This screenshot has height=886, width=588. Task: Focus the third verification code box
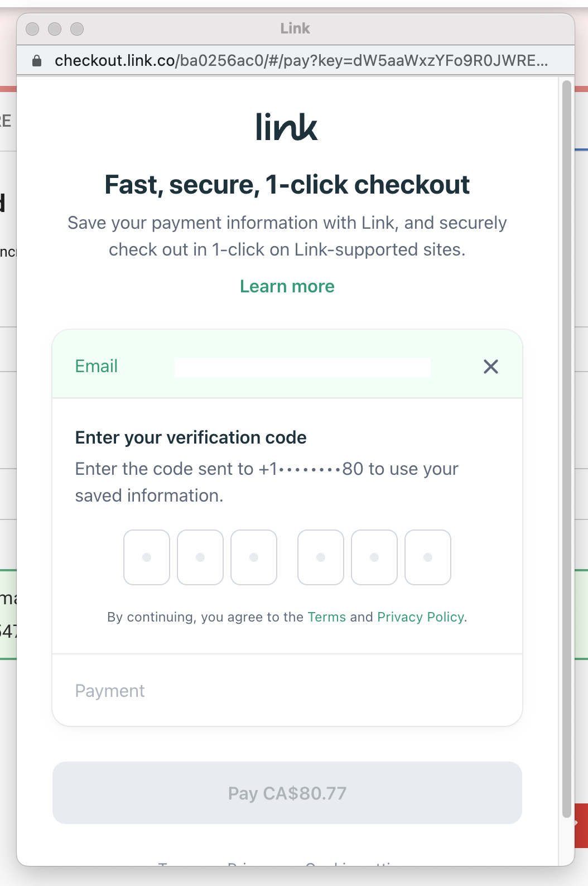(254, 557)
